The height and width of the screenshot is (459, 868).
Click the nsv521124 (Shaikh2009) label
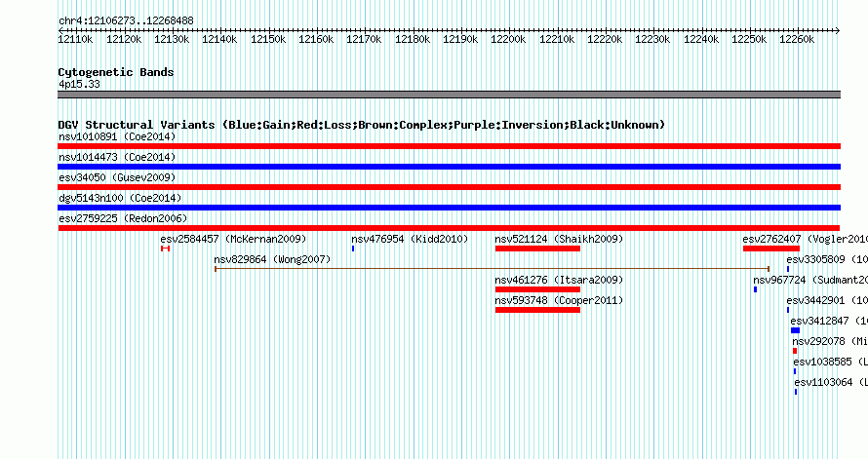point(559,239)
